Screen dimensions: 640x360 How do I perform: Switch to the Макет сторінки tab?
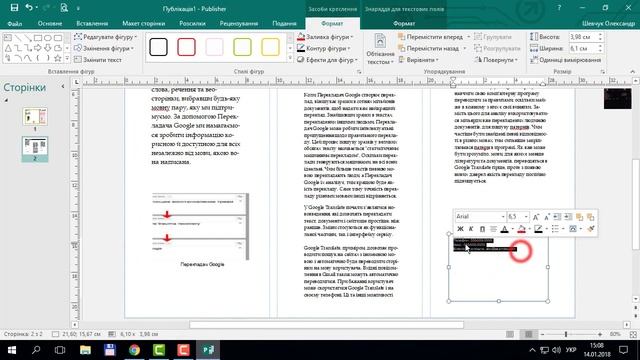pyautogui.click(x=144, y=24)
